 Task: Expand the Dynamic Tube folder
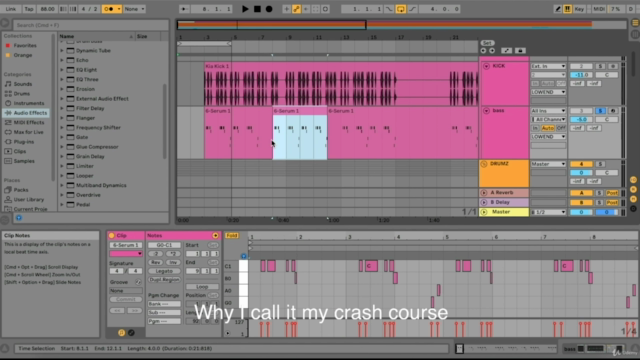tap(62, 51)
